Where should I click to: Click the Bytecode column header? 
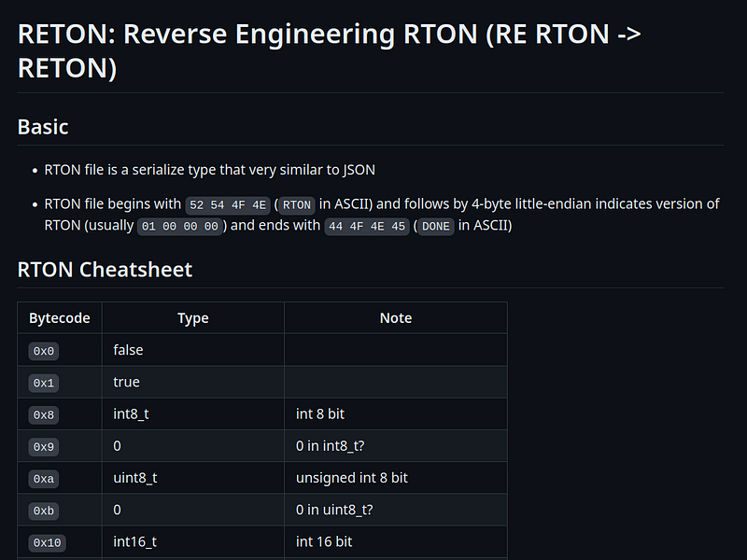coord(60,318)
